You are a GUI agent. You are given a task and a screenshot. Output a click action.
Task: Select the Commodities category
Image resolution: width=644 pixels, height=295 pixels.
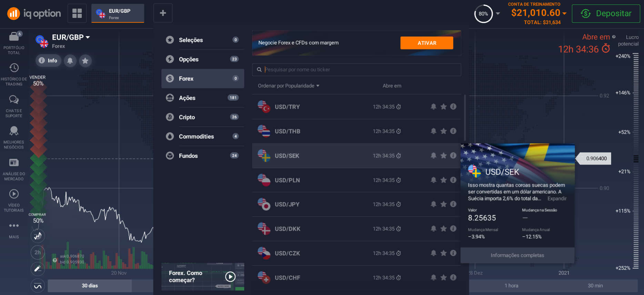coord(203,136)
